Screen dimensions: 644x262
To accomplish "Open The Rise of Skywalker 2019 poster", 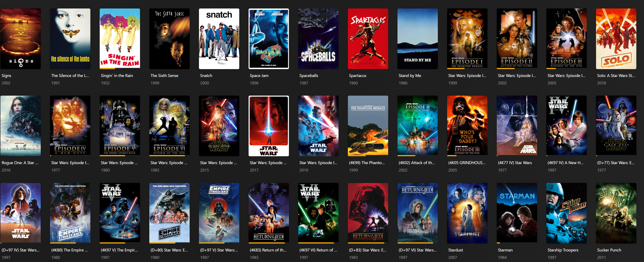I will pos(318,126).
